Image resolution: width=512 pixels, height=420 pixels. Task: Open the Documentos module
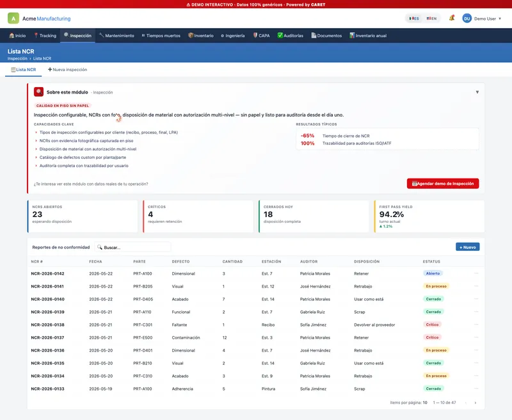(x=326, y=36)
